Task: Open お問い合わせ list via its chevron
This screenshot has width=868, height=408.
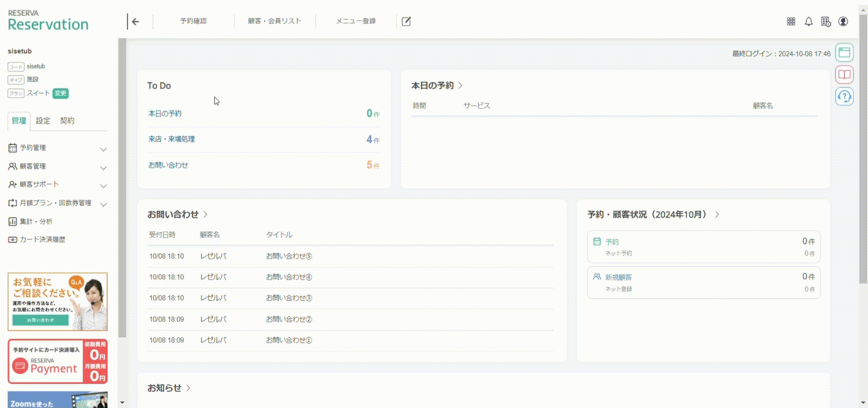Action: [x=206, y=215]
